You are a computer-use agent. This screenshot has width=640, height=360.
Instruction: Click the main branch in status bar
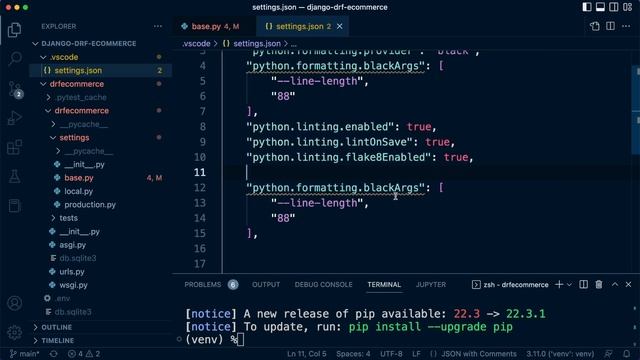click(x=24, y=354)
